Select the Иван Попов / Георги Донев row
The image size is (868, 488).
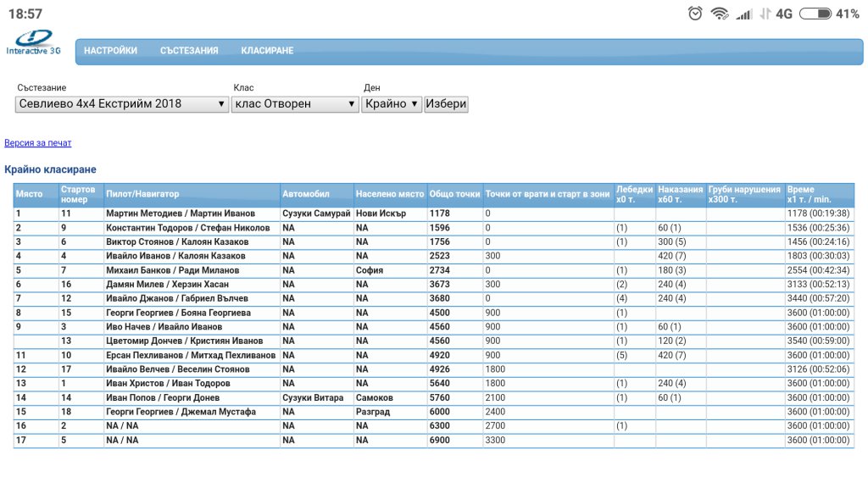(x=163, y=398)
